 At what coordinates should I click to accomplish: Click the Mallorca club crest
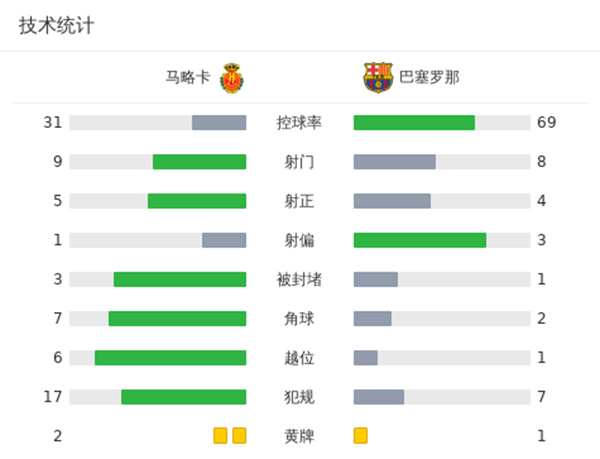(x=232, y=77)
